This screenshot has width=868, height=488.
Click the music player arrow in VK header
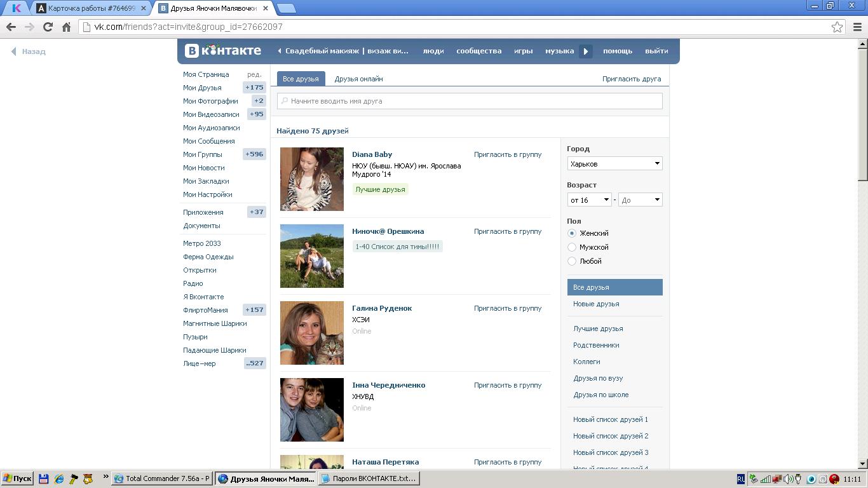pos(586,51)
